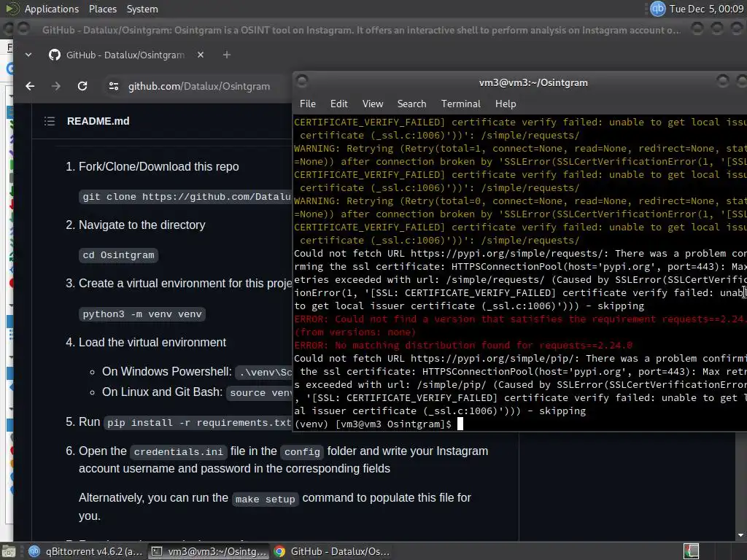
Task: Open the System menu in top panel
Action: pyautogui.click(x=142, y=9)
